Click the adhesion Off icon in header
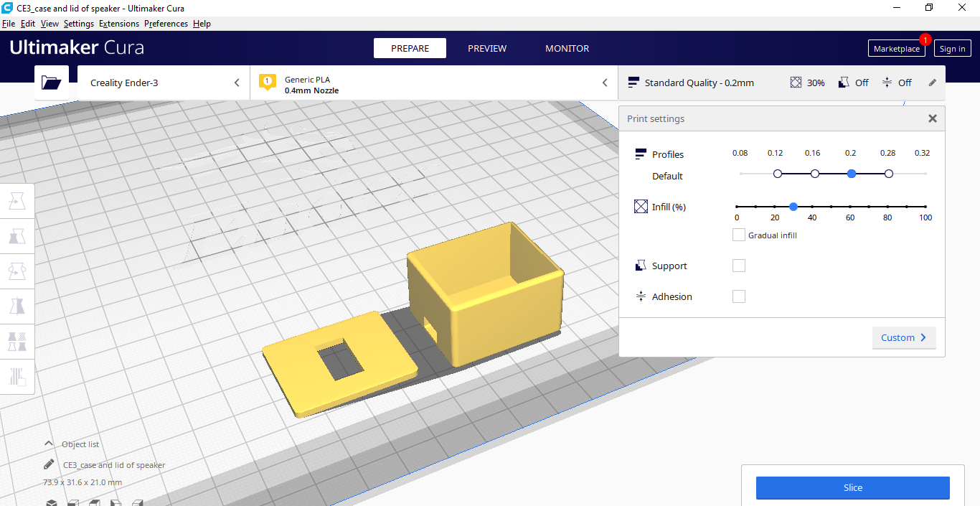Screen dimensions: 980x506 [x=887, y=83]
